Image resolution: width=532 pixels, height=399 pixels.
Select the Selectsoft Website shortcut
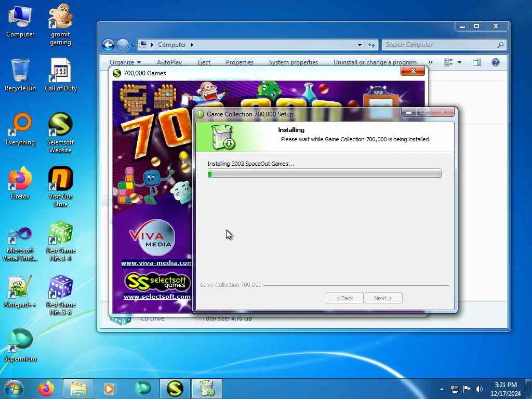click(x=60, y=133)
